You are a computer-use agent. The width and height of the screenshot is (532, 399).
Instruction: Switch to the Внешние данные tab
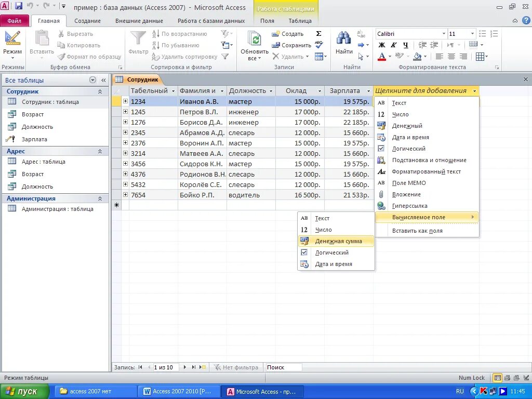coord(139,21)
